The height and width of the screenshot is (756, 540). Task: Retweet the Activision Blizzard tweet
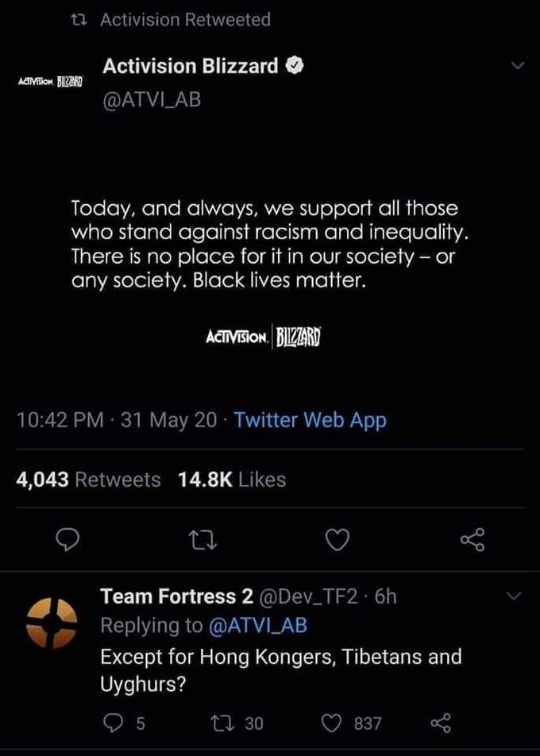[202, 540]
